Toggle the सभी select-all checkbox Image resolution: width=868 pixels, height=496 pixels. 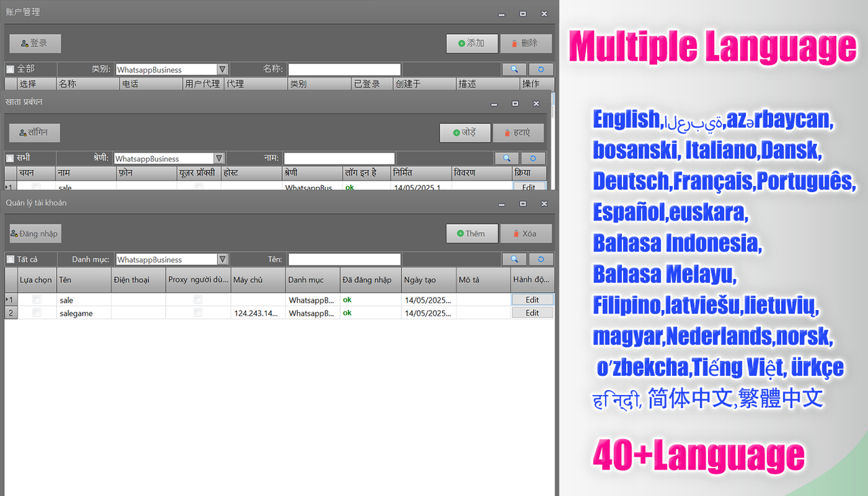pyautogui.click(x=10, y=158)
